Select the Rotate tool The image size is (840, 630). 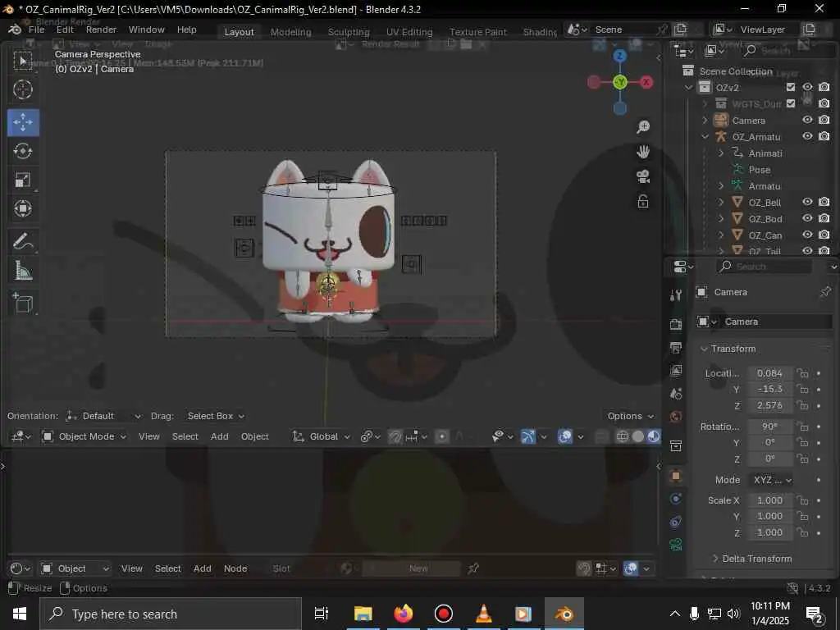point(22,151)
